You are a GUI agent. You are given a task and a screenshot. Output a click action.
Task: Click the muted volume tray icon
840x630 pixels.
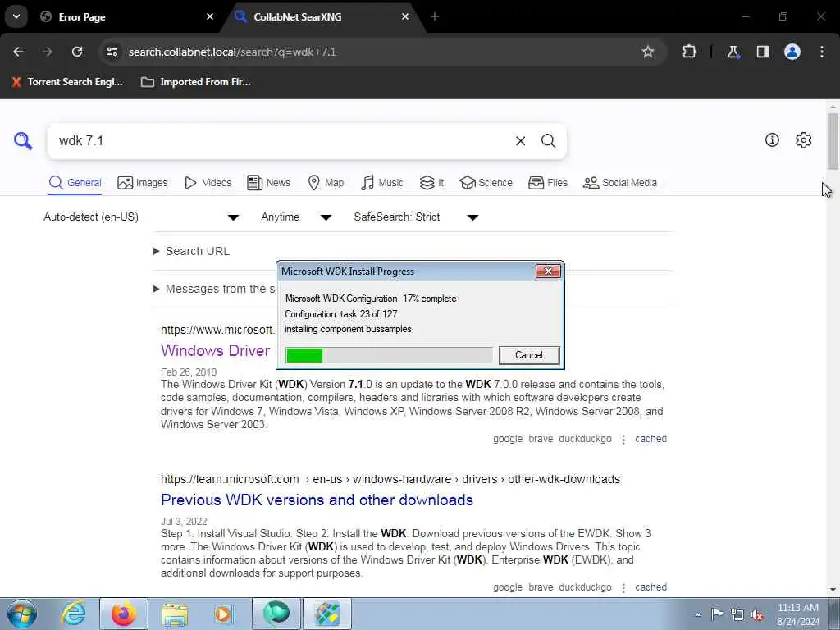(x=757, y=614)
